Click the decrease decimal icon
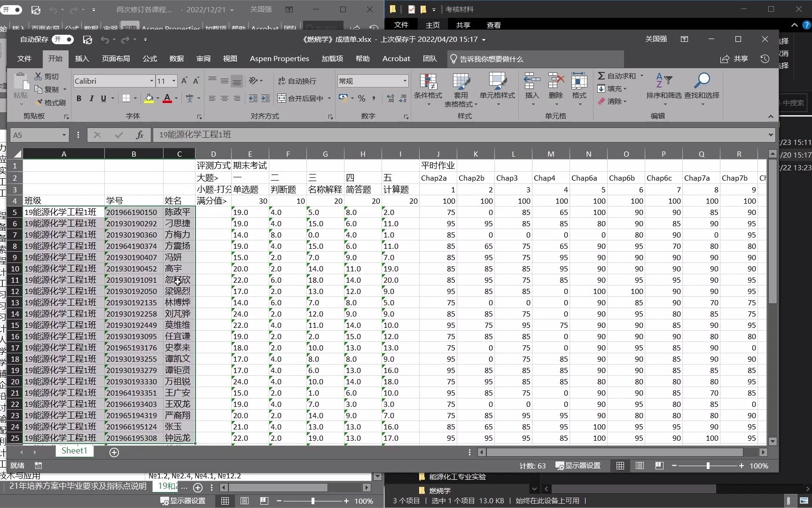The height and width of the screenshot is (508, 812). pos(403,98)
